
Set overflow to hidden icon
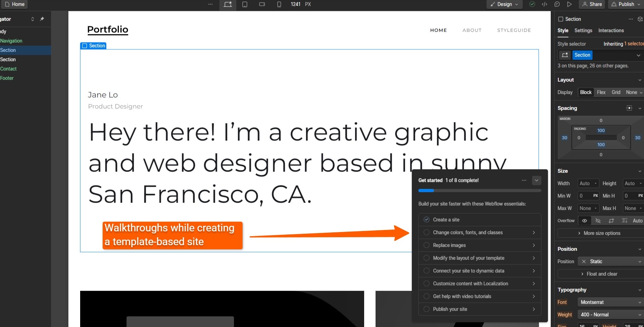(598, 221)
